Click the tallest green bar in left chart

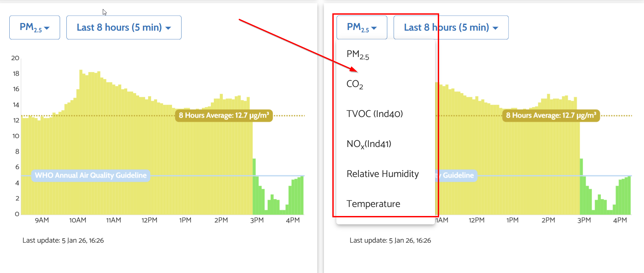point(254,187)
